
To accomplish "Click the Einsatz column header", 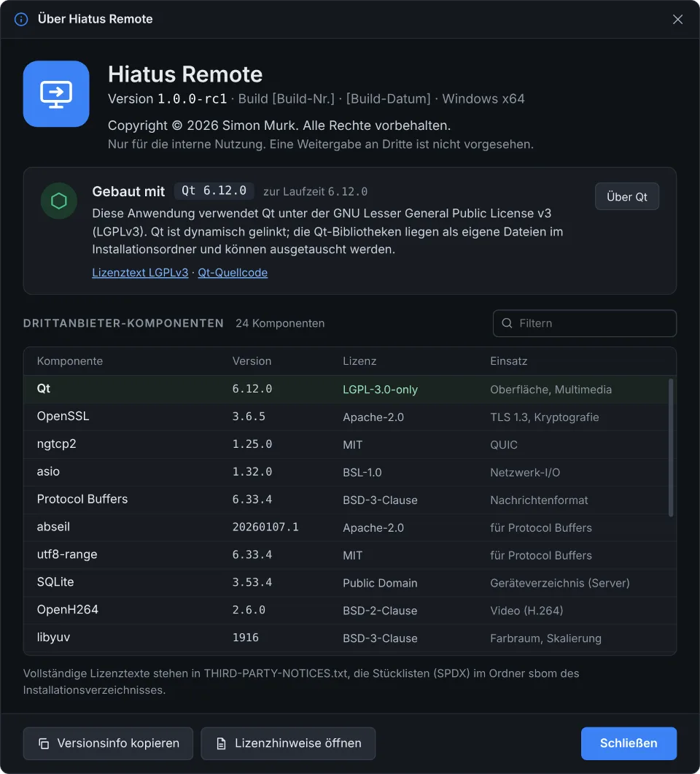I will 509,361.
